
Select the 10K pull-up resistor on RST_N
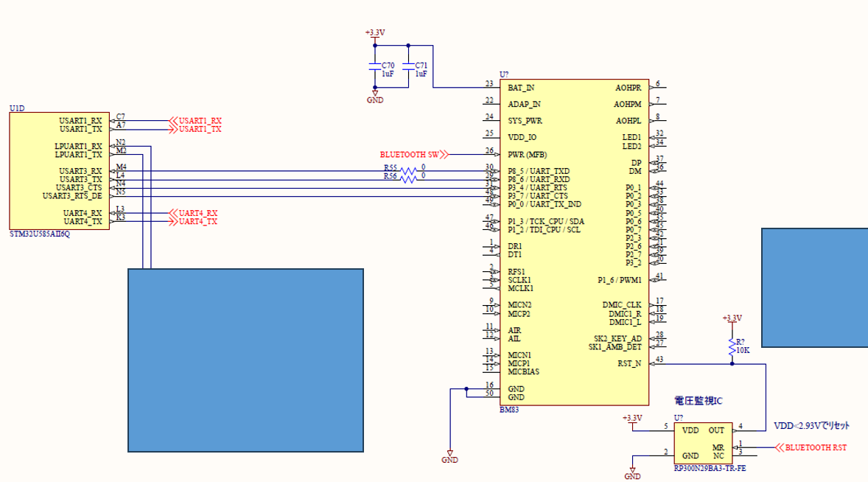click(x=732, y=344)
